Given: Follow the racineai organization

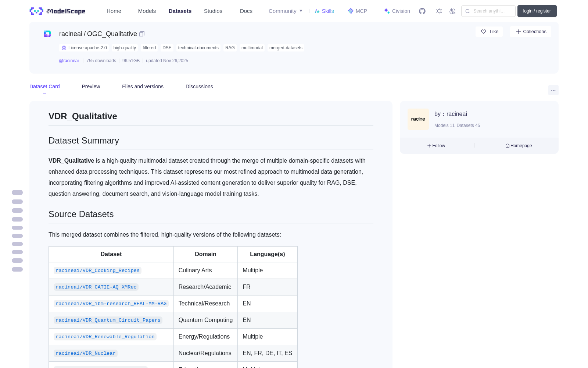Looking at the screenshot, I should coord(436,146).
